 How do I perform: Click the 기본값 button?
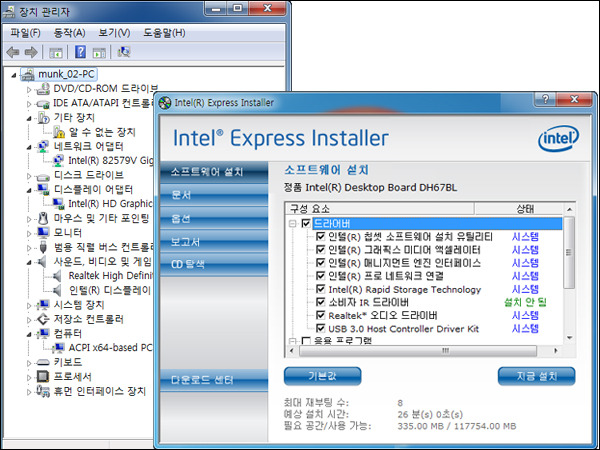click(x=322, y=376)
